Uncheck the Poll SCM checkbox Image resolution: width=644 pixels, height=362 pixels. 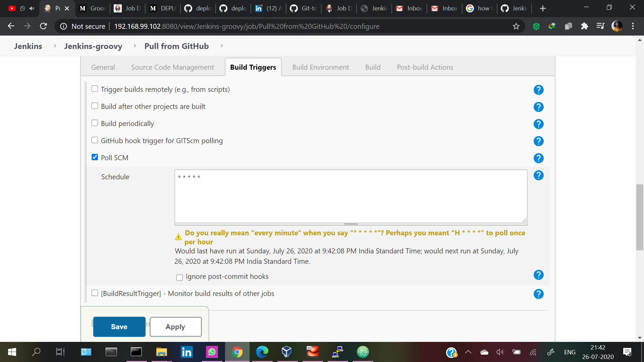95,157
